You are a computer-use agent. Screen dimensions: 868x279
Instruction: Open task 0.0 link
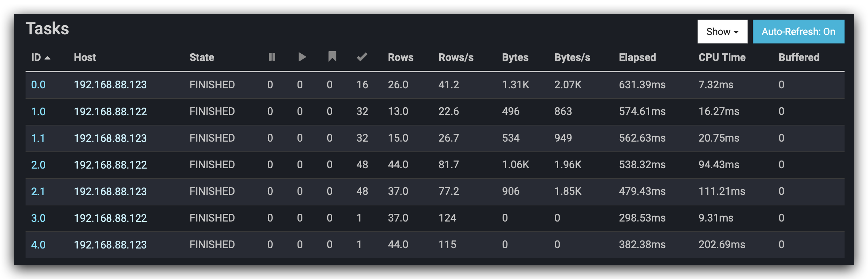tap(38, 85)
